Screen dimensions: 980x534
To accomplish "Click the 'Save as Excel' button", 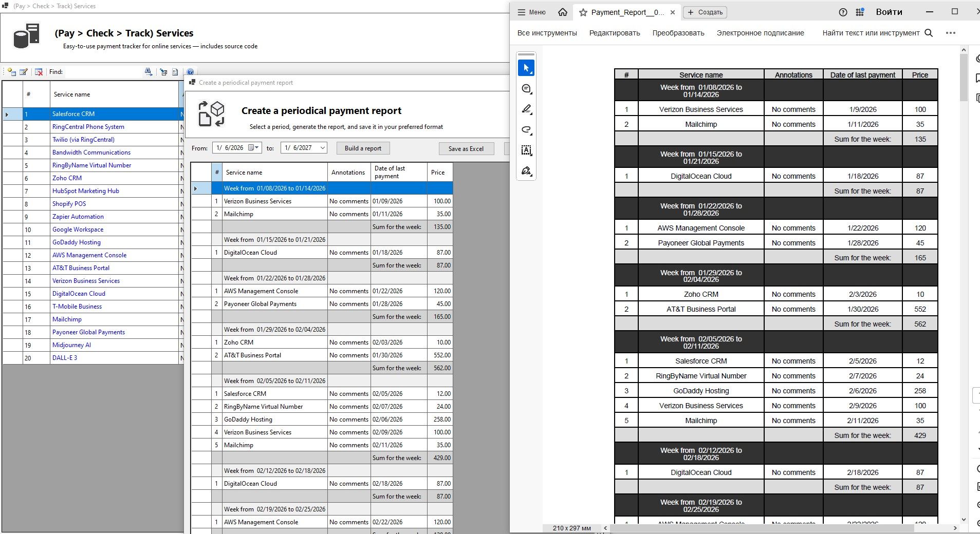I will point(466,148).
